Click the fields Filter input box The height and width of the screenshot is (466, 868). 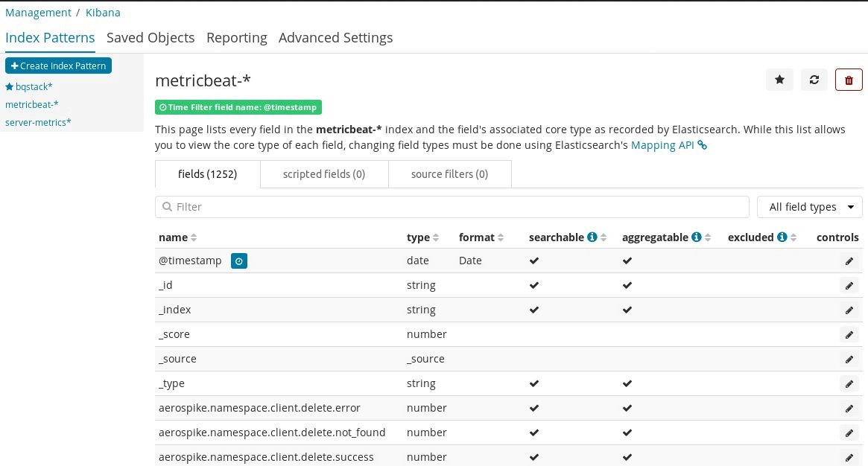pyautogui.click(x=452, y=207)
